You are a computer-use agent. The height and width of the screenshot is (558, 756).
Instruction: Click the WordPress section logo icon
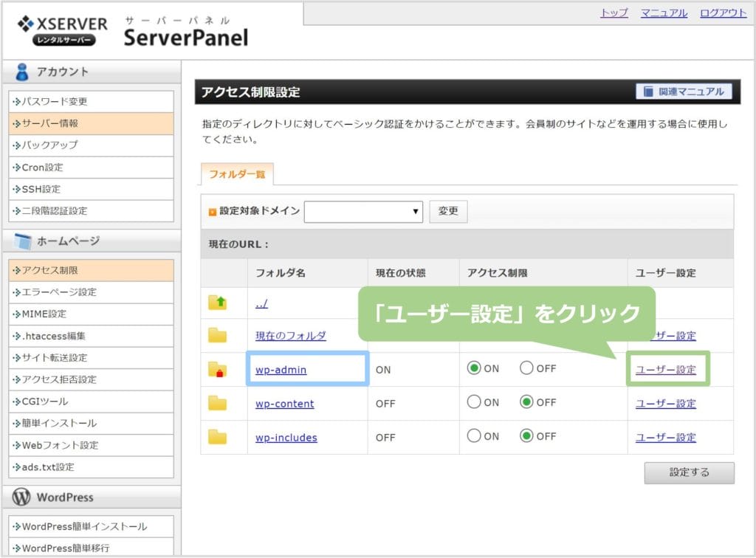(23, 497)
